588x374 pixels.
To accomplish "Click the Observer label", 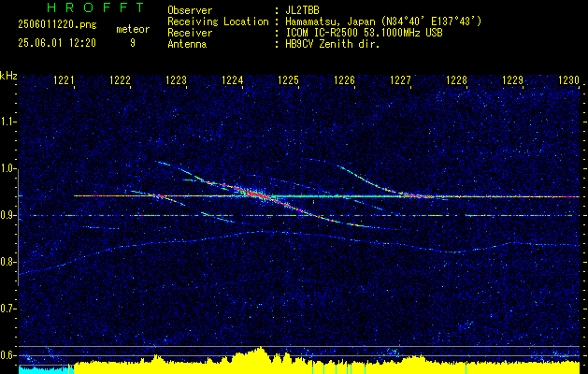I will (x=190, y=10).
